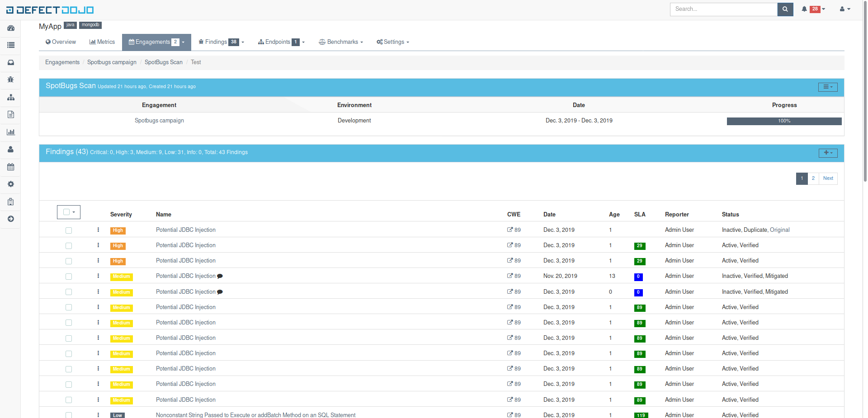Open the metrics bar chart icon in the sidebar

click(11, 132)
